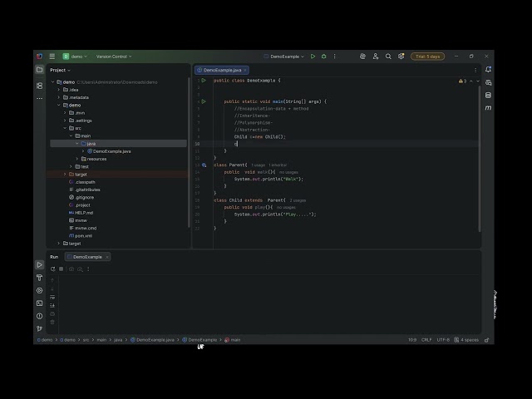Click the Trial: 5 days button

click(x=427, y=57)
